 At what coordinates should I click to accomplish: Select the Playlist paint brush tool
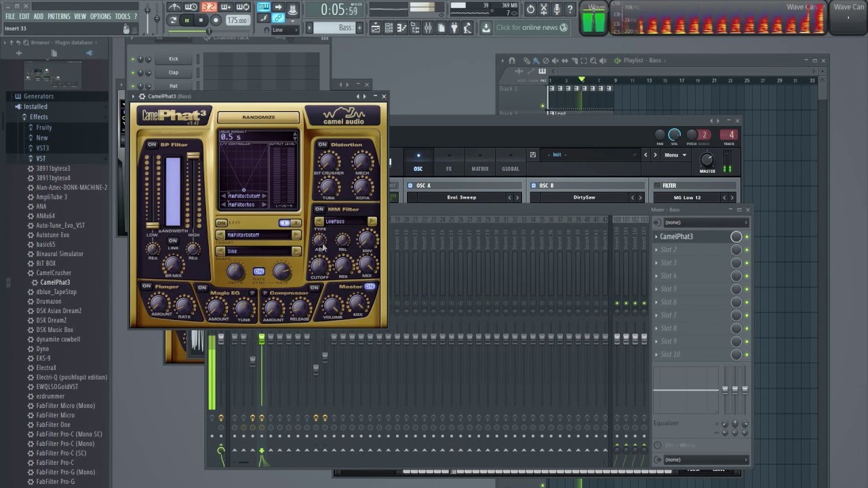[x=536, y=60]
